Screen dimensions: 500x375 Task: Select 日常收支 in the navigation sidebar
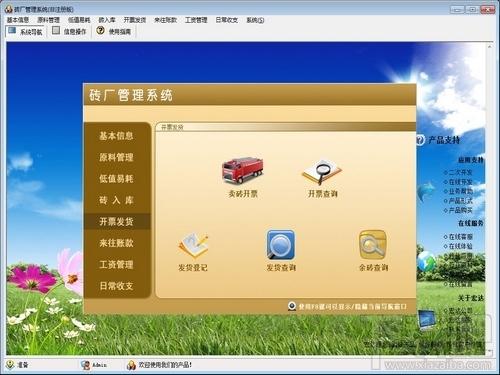coord(116,286)
